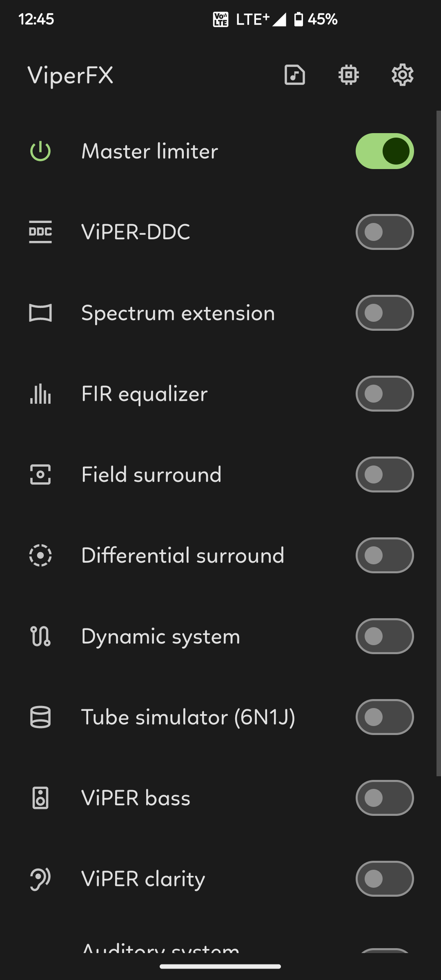The height and width of the screenshot is (980, 441).
Task: Open the Field surround label
Action: [151, 474]
